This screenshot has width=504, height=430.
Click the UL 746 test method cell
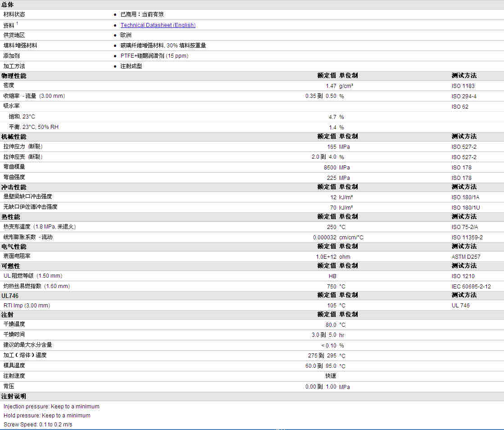click(x=460, y=305)
